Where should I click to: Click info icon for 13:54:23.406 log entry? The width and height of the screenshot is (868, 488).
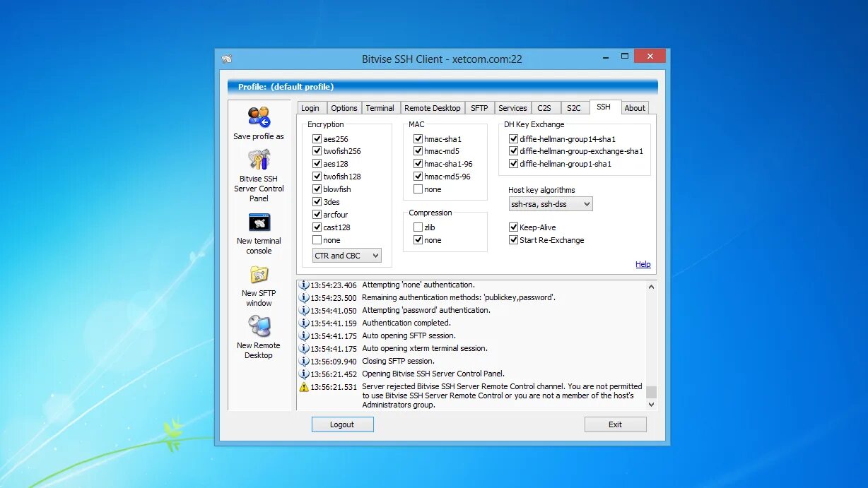point(304,285)
